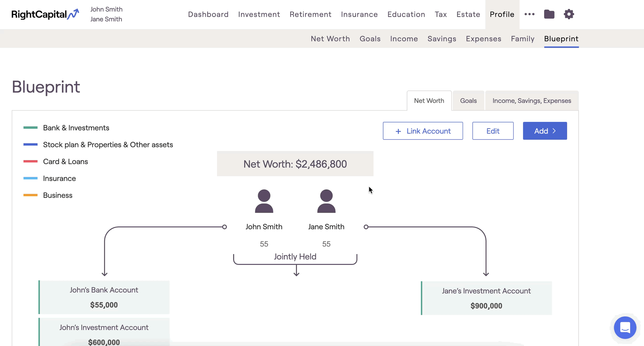Go to Family in the Profile submenu
Viewport: 644px width, 346px height.
[523, 39]
